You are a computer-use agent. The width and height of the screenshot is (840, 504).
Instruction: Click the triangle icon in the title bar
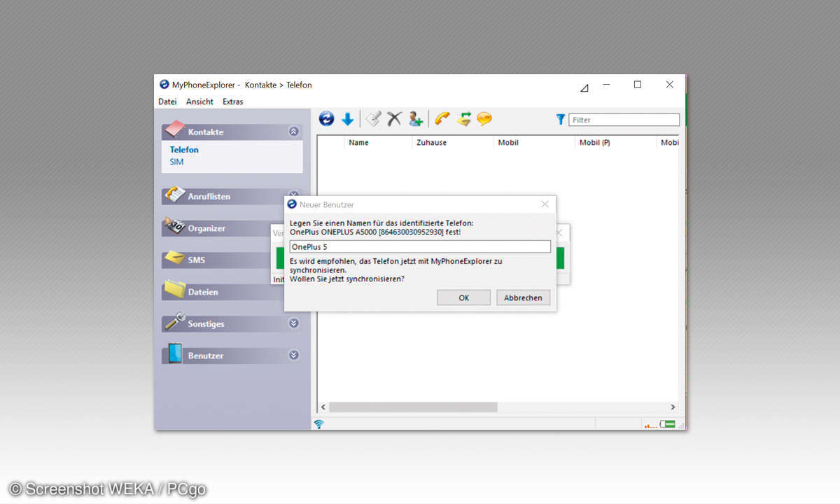584,87
